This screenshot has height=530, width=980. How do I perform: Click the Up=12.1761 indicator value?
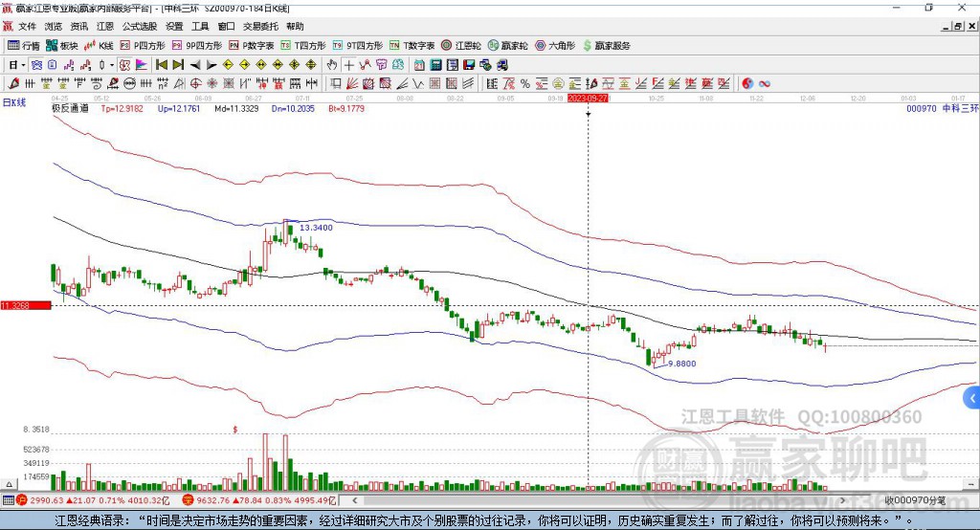tap(179, 108)
